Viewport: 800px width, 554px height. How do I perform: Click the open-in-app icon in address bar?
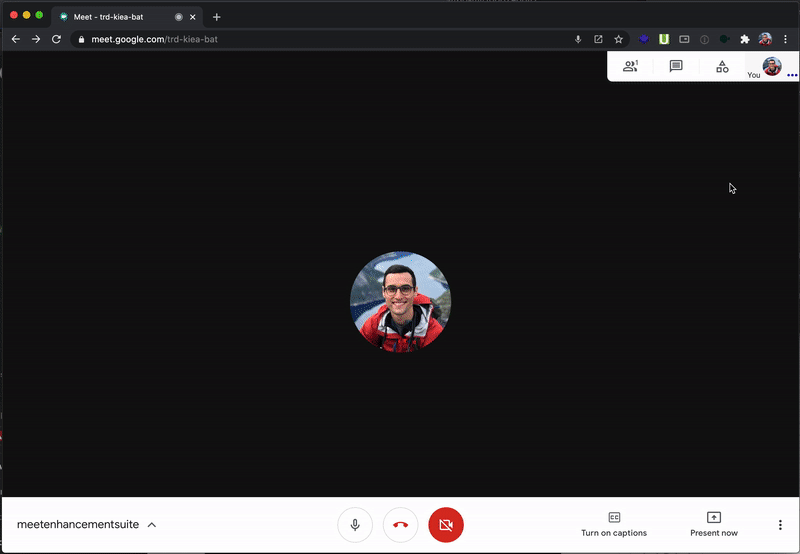598,39
